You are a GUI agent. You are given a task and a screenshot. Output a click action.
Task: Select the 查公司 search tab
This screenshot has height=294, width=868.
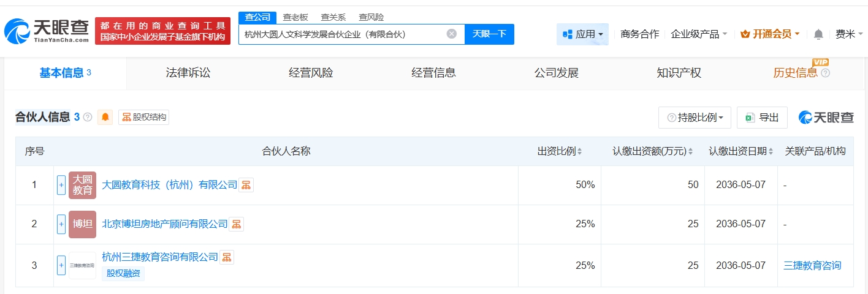[257, 17]
